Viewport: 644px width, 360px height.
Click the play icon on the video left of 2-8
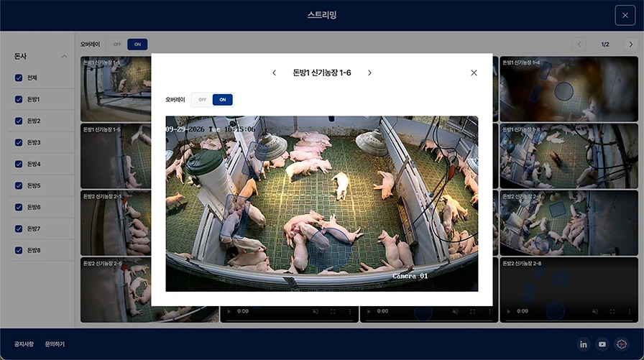click(x=369, y=312)
